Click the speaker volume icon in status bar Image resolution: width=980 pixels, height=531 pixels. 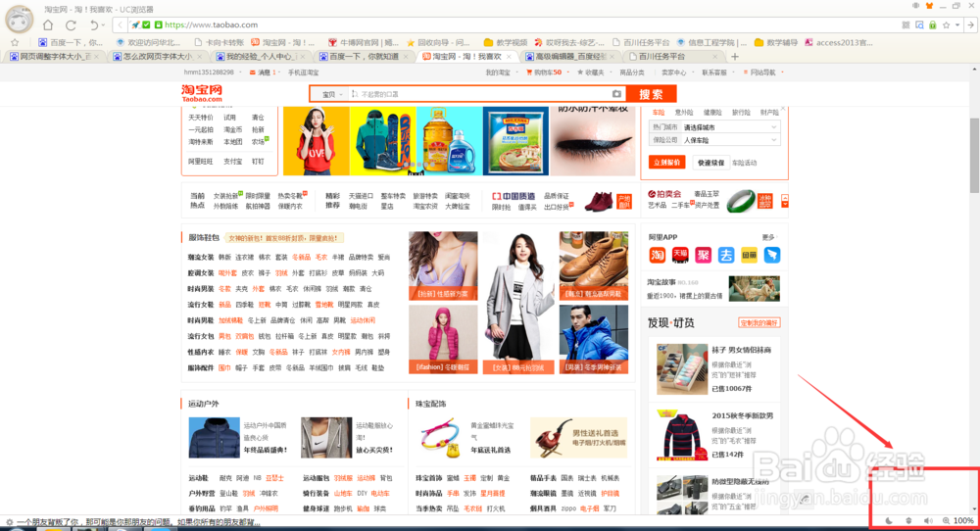coord(928,520)
